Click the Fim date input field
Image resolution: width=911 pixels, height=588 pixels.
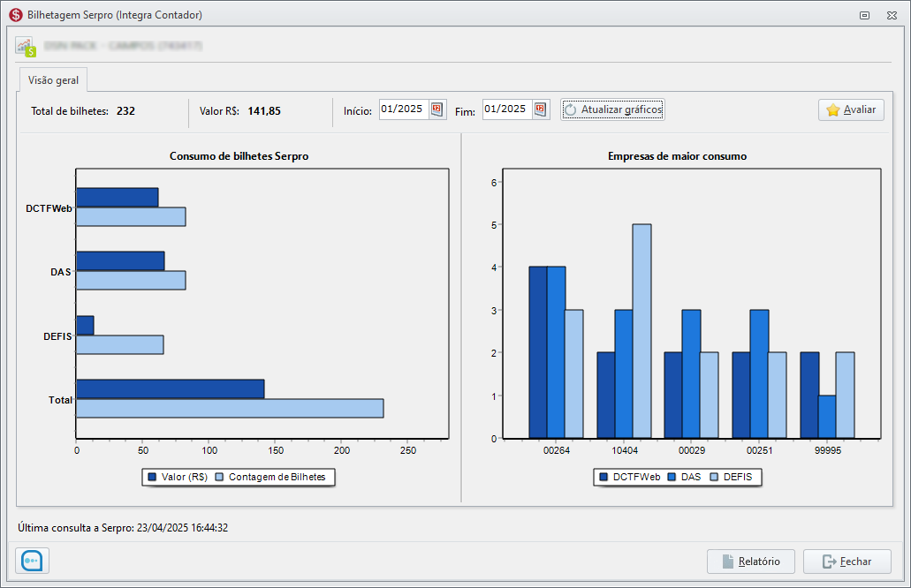click(x=508, y=109)
